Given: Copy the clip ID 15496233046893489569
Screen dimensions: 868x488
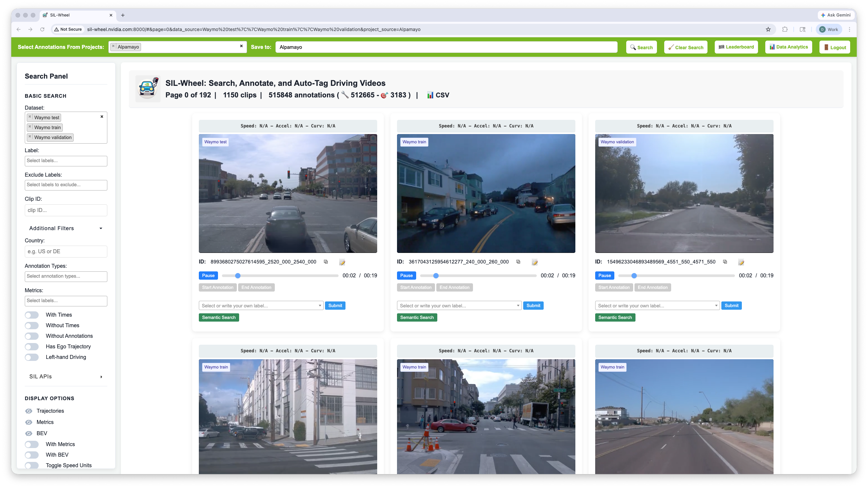Looking at the screenshot, I should tap(725, 262).
